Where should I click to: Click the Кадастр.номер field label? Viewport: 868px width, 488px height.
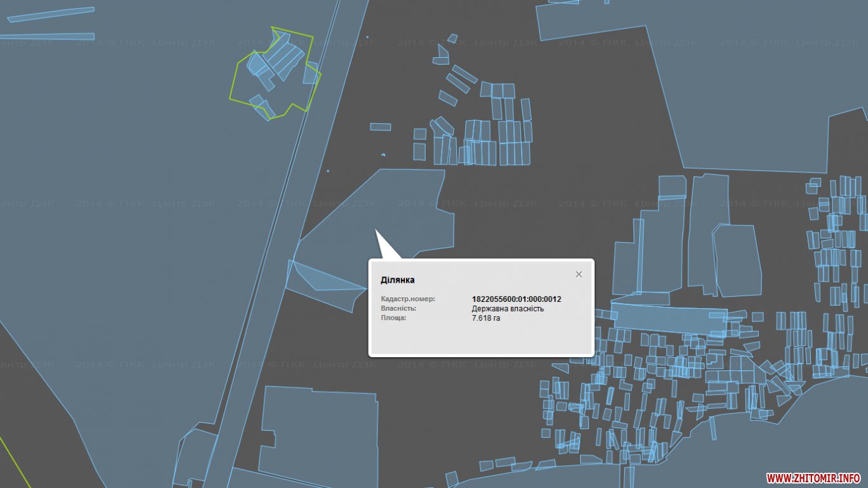(x=408, y=299)
